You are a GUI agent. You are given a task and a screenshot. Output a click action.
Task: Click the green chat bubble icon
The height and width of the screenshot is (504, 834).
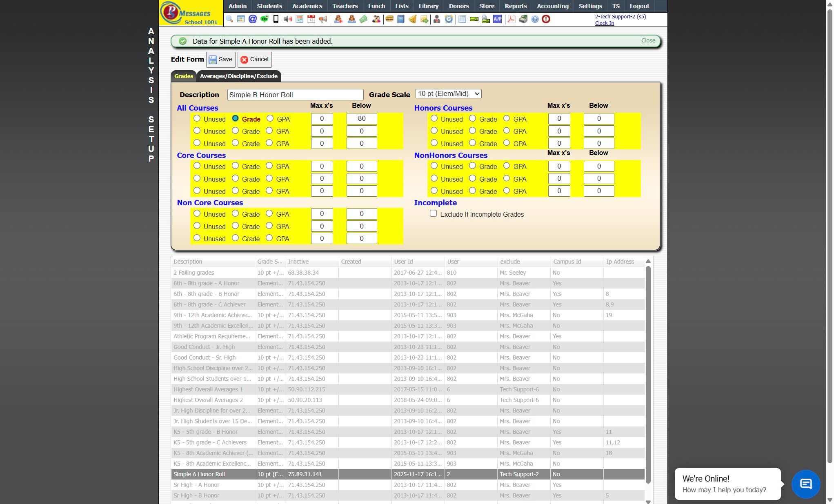coord(264,19)
